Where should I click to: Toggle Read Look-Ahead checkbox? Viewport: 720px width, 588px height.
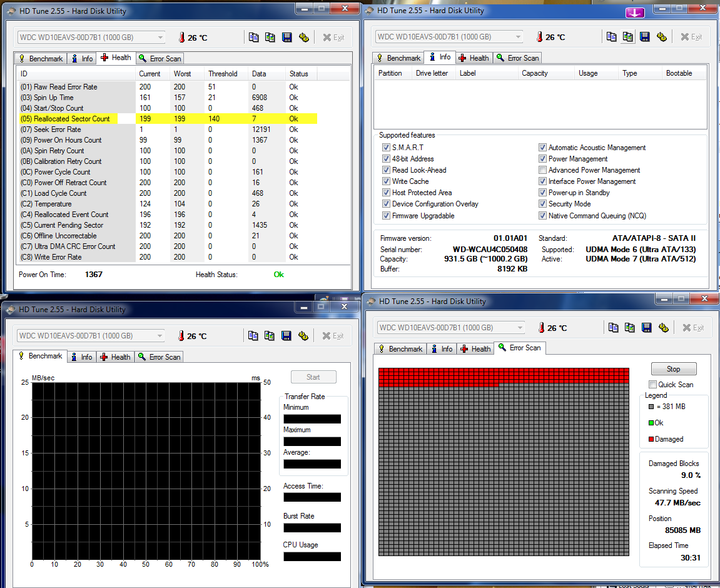(386, 170)
